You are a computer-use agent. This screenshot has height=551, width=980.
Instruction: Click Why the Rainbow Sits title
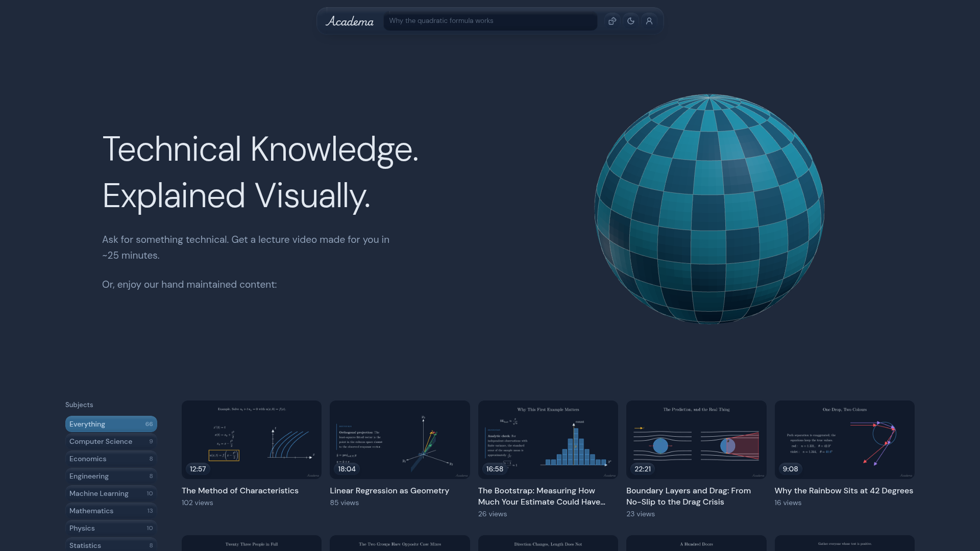844,490
